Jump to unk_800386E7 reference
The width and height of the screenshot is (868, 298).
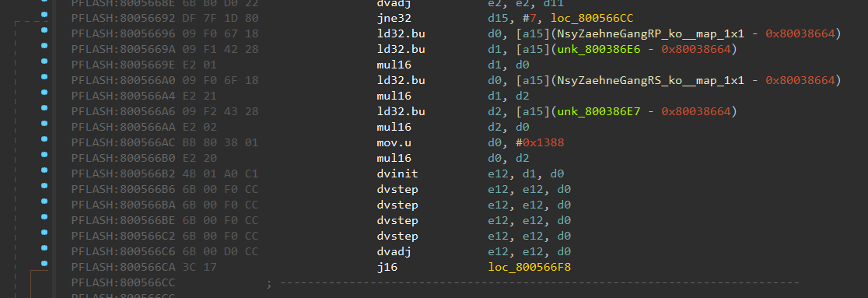[x=599, y=111]
